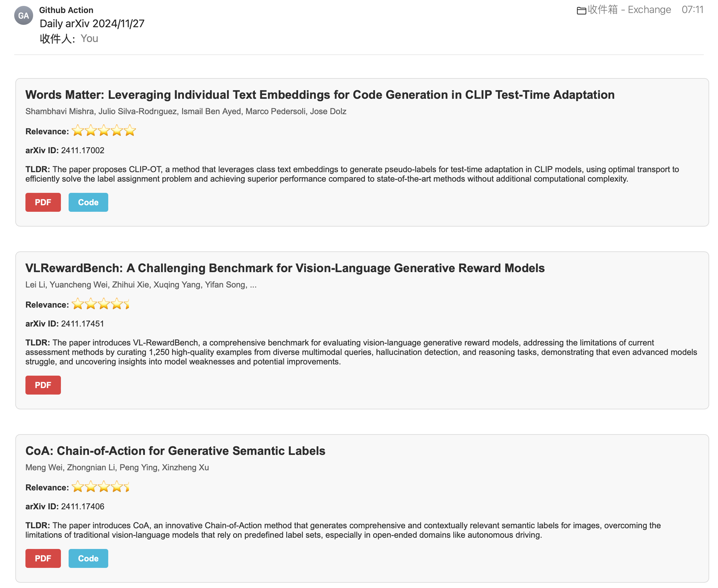Click the fifth star of Words Matter rating

pos(130,131)
